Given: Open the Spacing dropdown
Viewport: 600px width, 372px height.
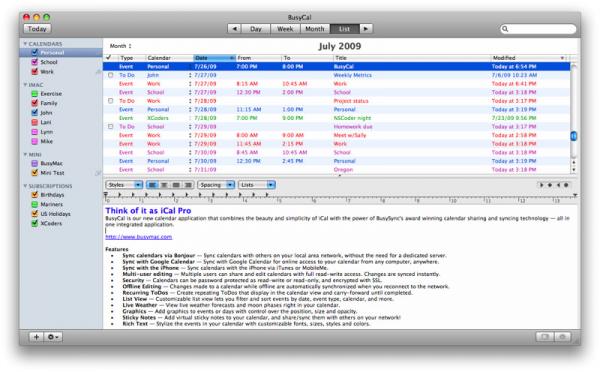Looking at the screenshot, I should coord(216,185).
